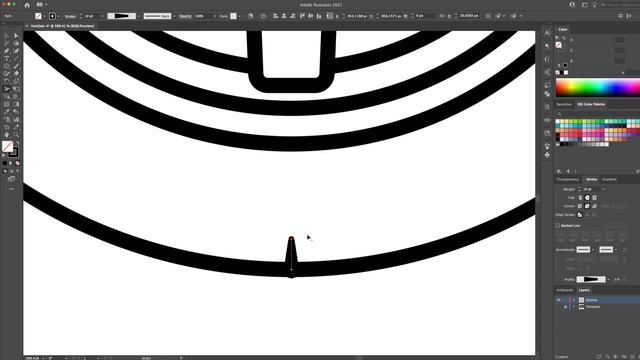
Task: Switch to the Gradient tab
Action: tap(609, 179)
